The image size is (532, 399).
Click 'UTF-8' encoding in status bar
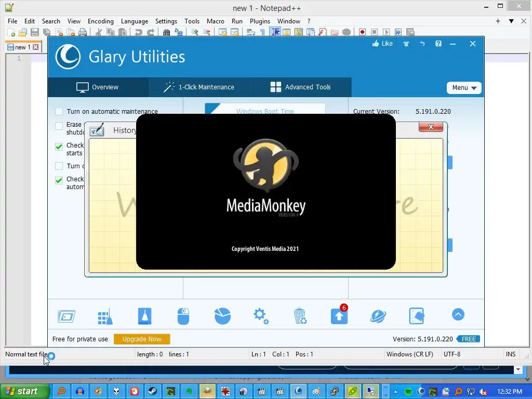pyautogui.click(x=452, y=354)
